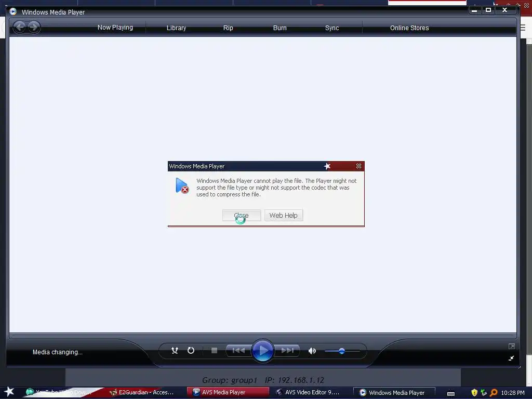Toggle shuffle playback
Viewport: 532px width, 399px height.
tap(175, 351)
